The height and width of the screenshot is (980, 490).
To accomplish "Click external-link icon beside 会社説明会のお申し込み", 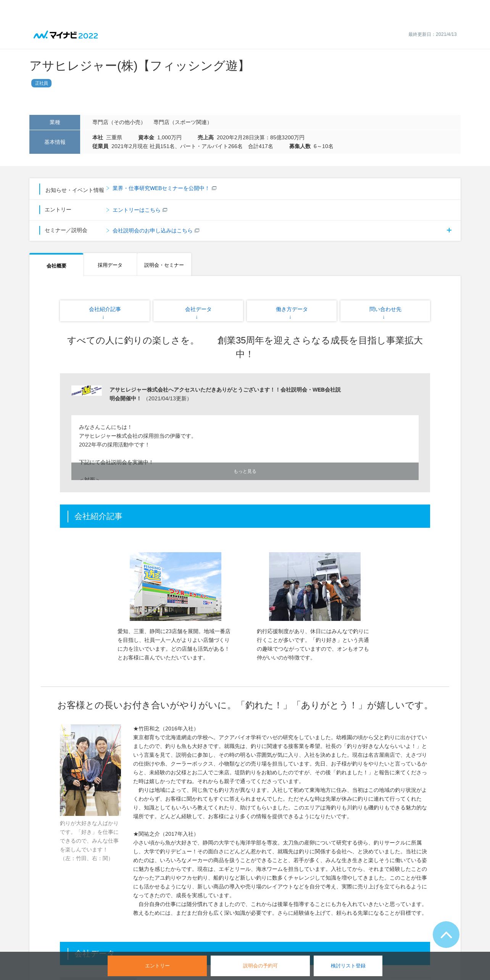I will [x=197, y=230].
